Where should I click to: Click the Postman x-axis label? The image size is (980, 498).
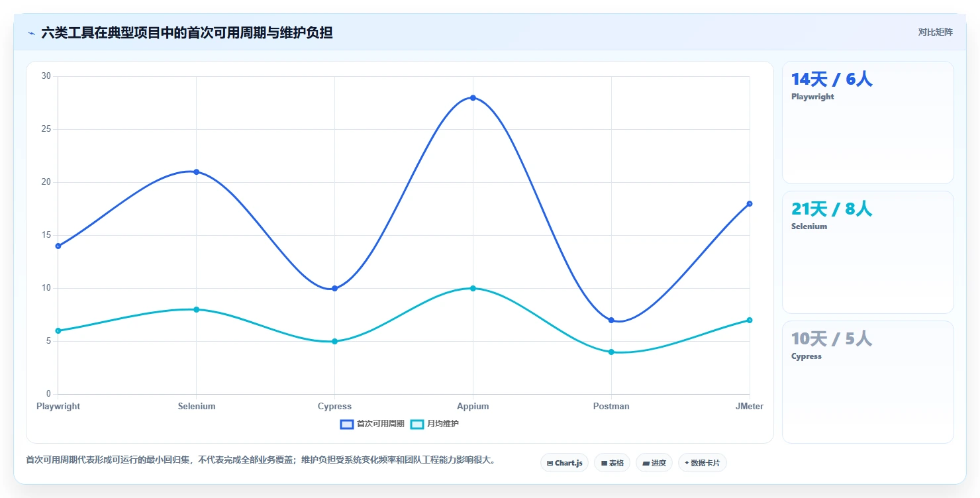611,406
